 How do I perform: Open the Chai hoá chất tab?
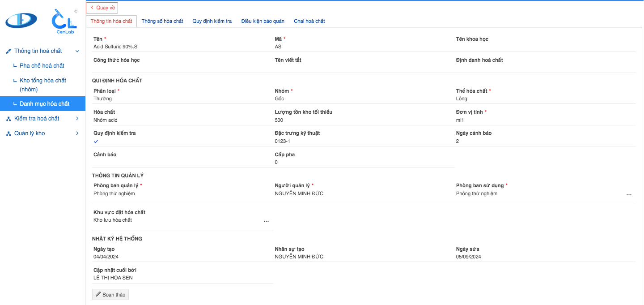pos(309,21)
